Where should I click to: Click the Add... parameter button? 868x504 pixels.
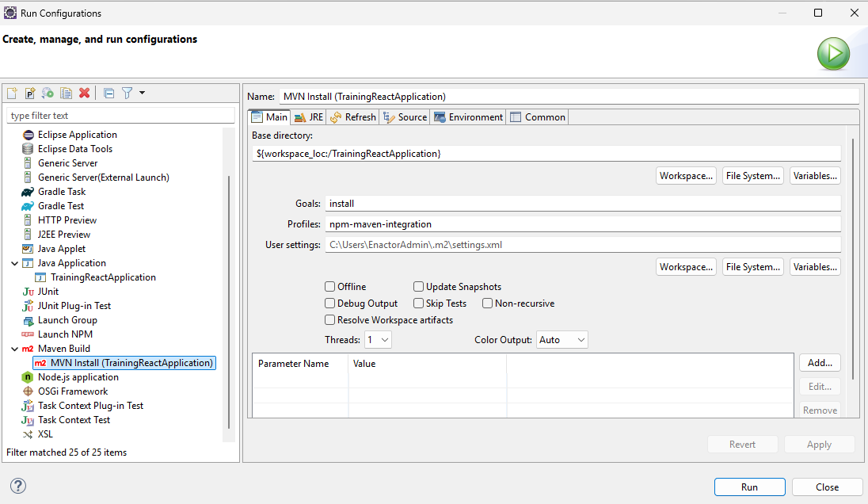tap(820, 363)
